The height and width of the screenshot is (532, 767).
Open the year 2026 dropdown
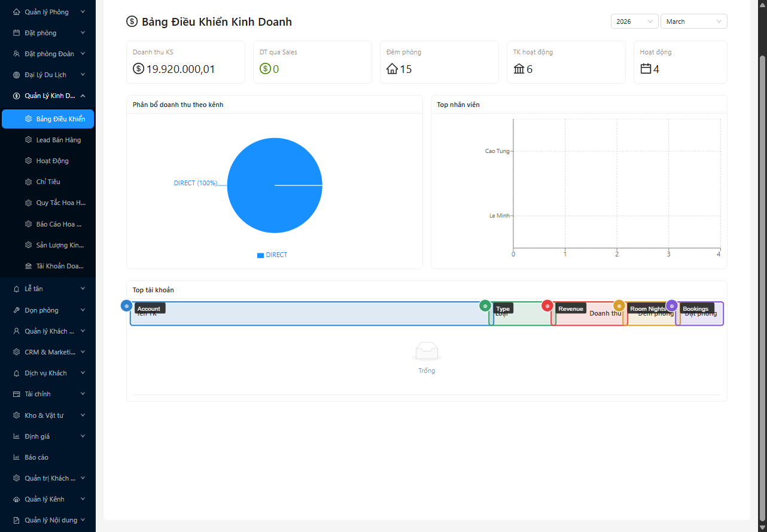point(634,22)
